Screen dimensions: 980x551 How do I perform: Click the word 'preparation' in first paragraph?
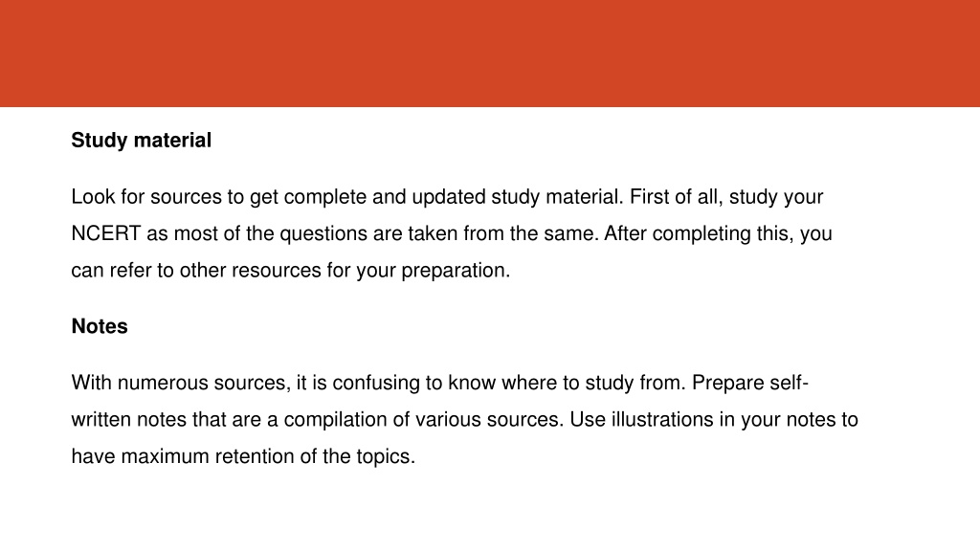(453, 271)
